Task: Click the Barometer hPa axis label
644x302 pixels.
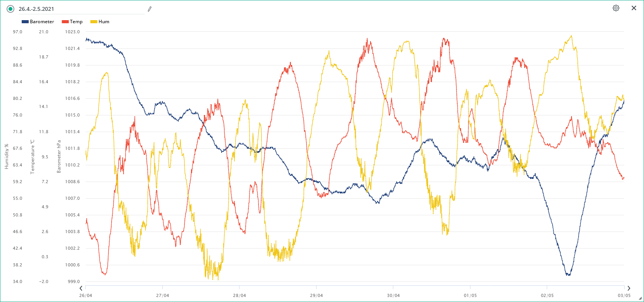Action: pyautogui.click(x=59, y=156)
